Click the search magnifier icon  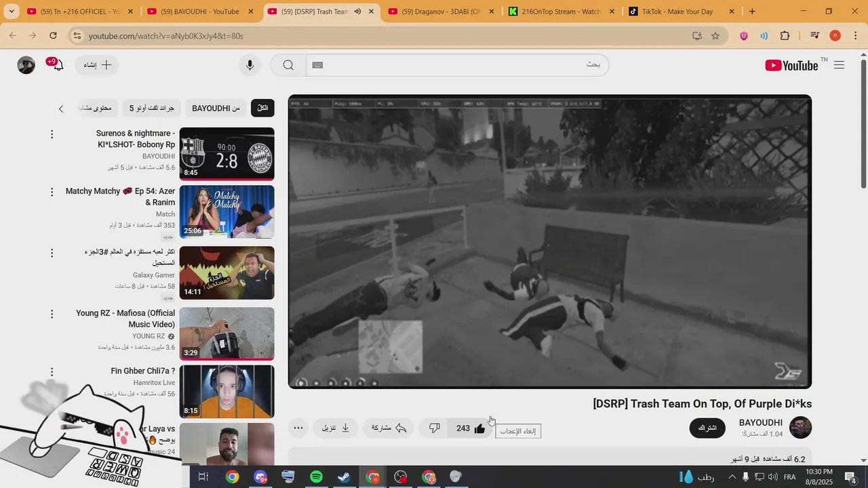(289, 65)
